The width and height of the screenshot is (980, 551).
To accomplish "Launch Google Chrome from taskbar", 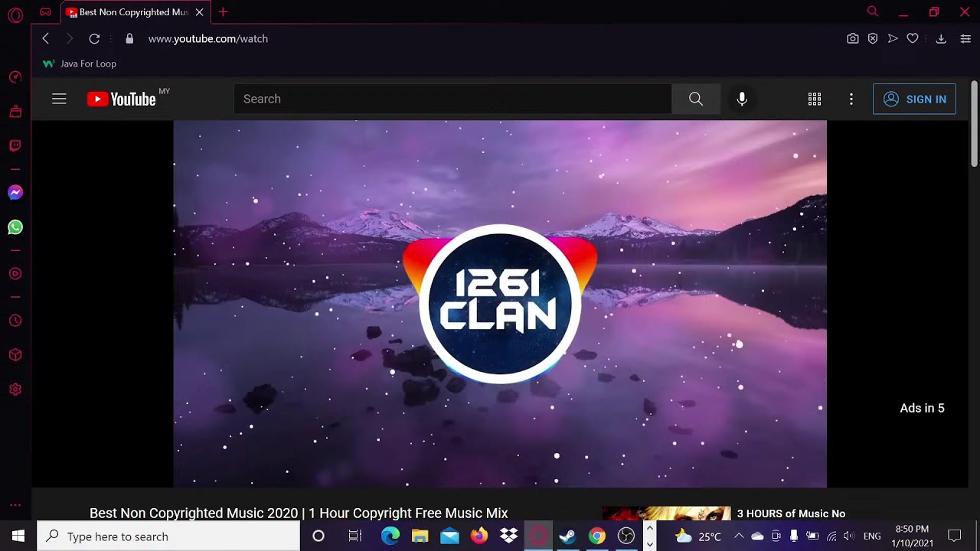I will pos(597,536).
